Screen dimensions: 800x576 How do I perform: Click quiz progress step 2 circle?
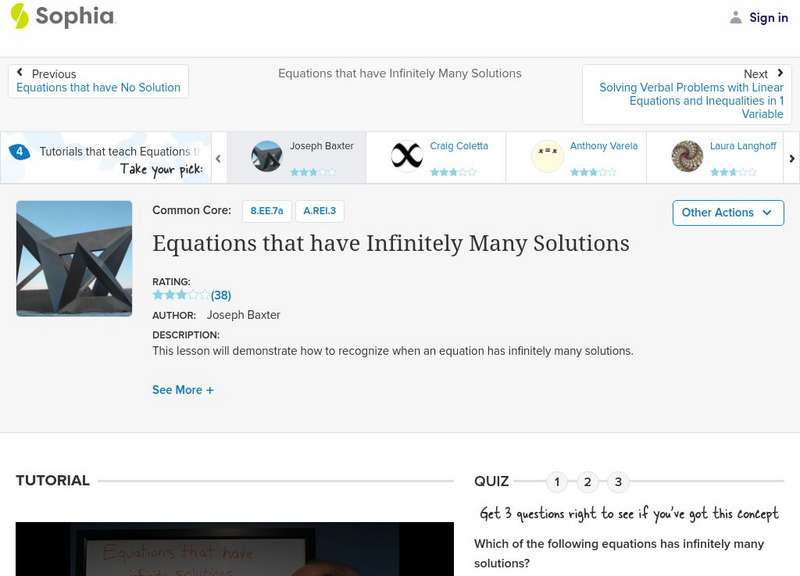coord(587,479)
